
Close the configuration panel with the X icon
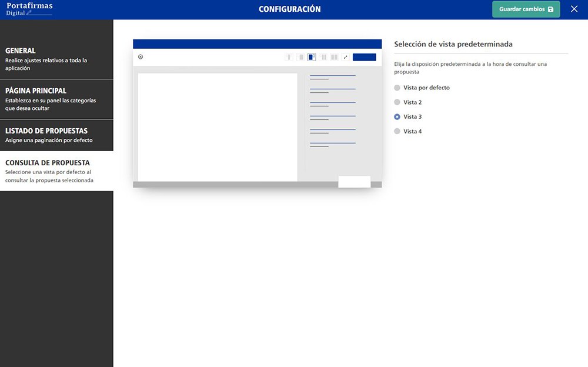[x=574, y=9]
